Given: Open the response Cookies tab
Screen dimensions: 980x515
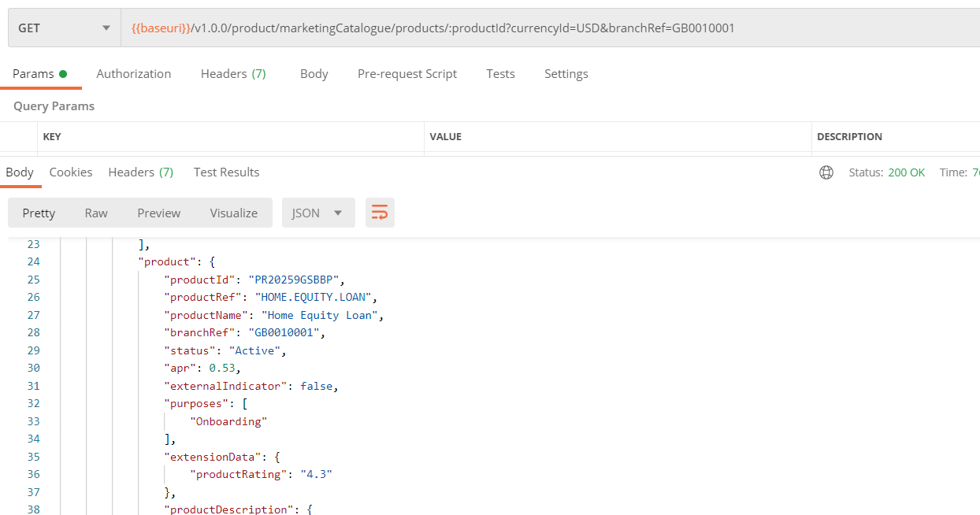Looking at the screenshot, I should pyautogui.click(x=71, y=172).
